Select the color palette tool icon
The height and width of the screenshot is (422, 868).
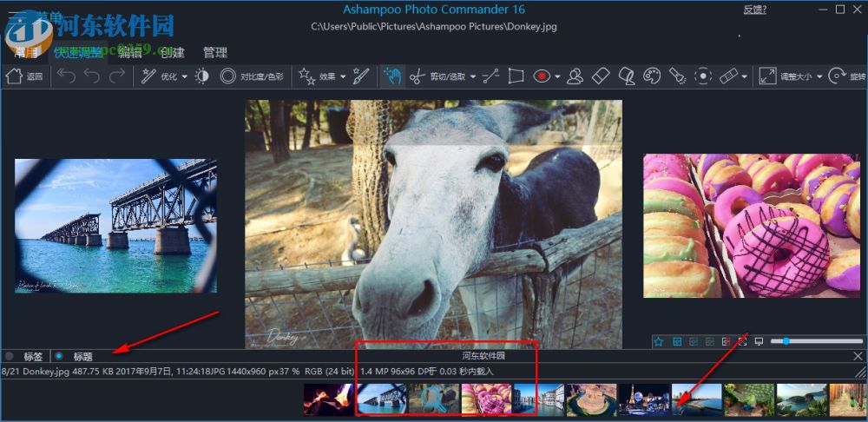[x=652, y=76]
